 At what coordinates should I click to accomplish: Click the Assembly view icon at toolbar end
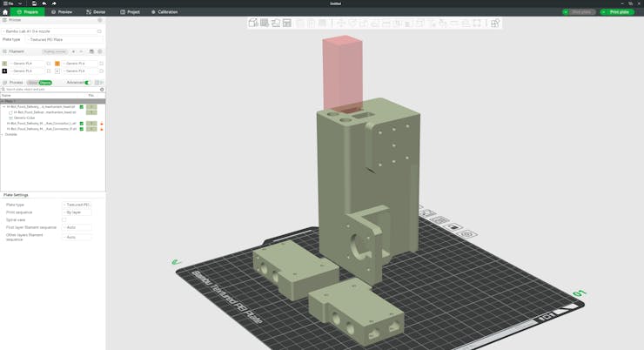495,23
